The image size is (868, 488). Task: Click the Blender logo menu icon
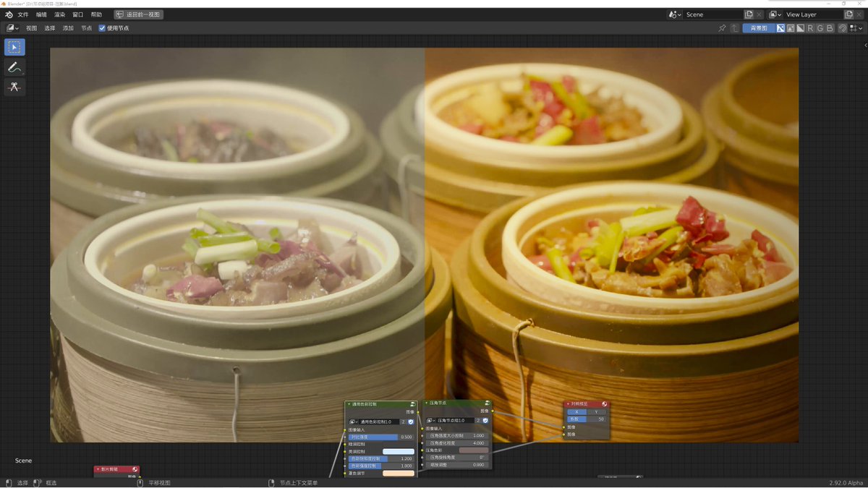tap(9, 14)
